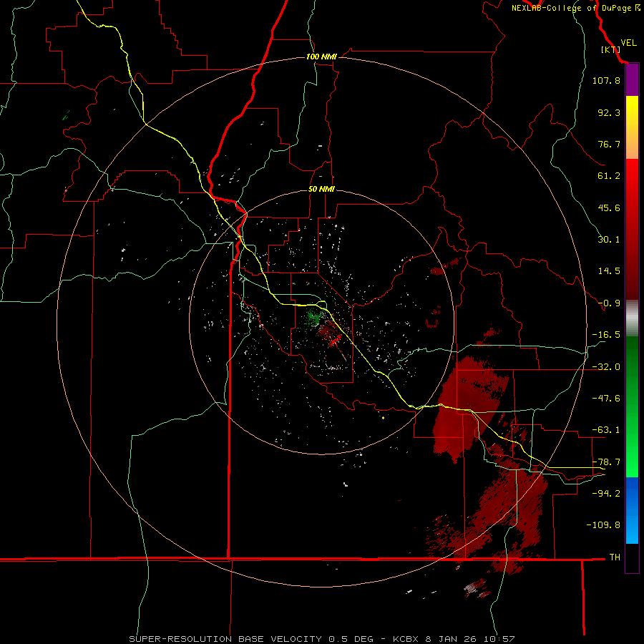Click the -63.1 velocity scale value
Screen dimensions: 644x644
pos(606,430)
